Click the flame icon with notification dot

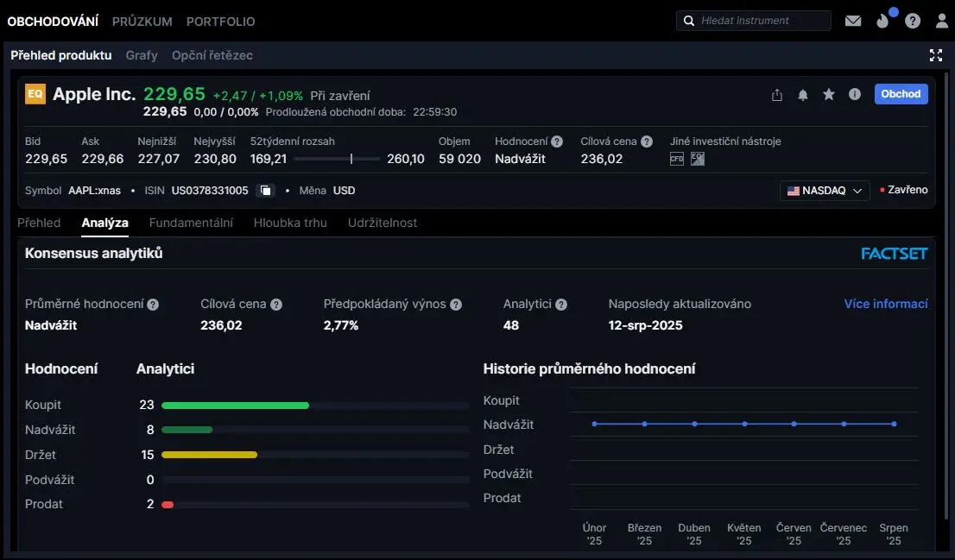coord(883,21)
